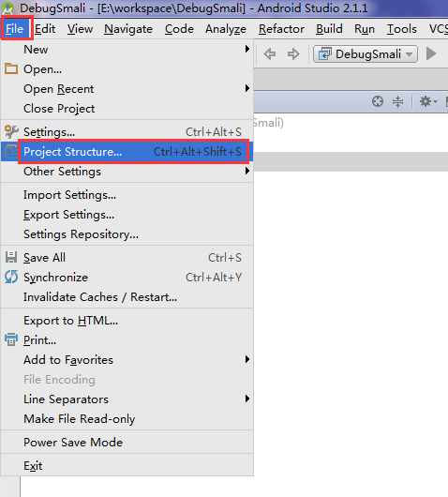448x497 pixels.
Task: Open the Edit menu
Action: tap(45, 29)
